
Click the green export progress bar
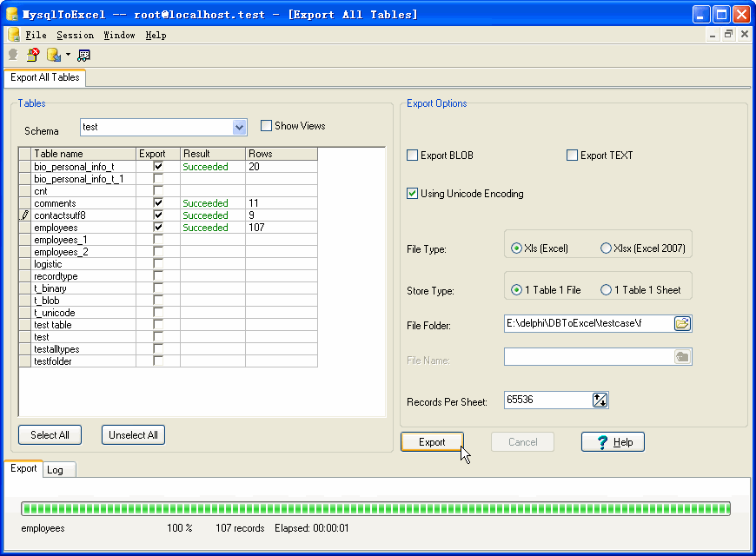click(x=375, y=508)
